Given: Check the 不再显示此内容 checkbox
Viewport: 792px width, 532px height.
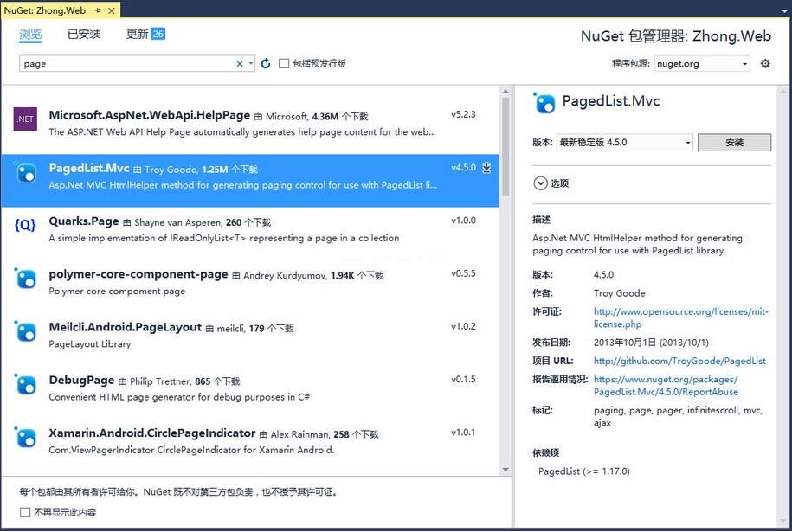Looking at the screenshot, I should 25,512.
